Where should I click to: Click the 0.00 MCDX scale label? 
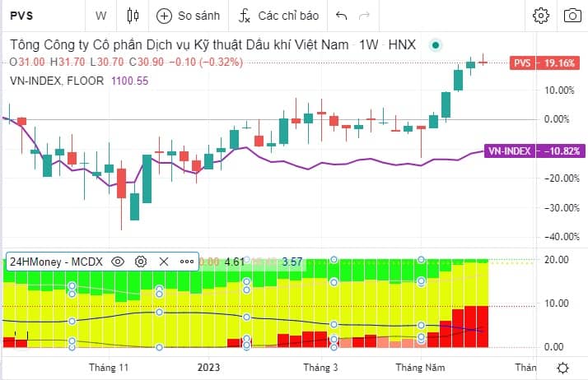point(554,346)
